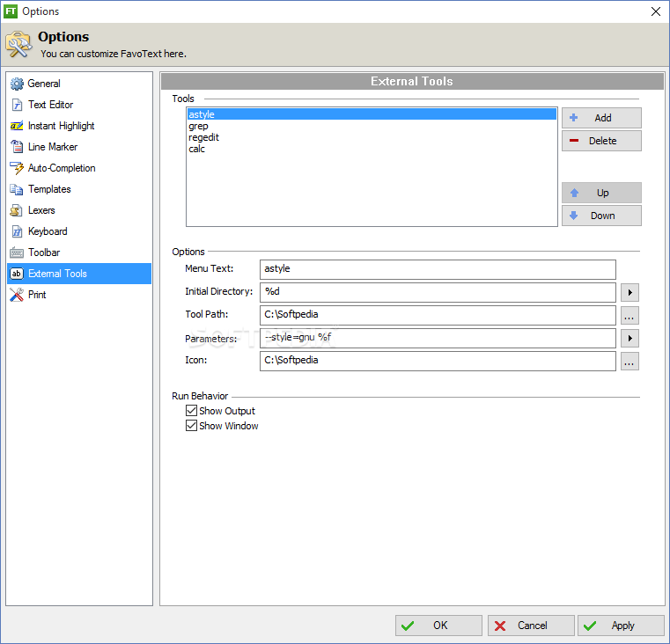This screenshot has height=644, width=670.
Task: Click the Lexers icon
Action: tap(17, 210)
